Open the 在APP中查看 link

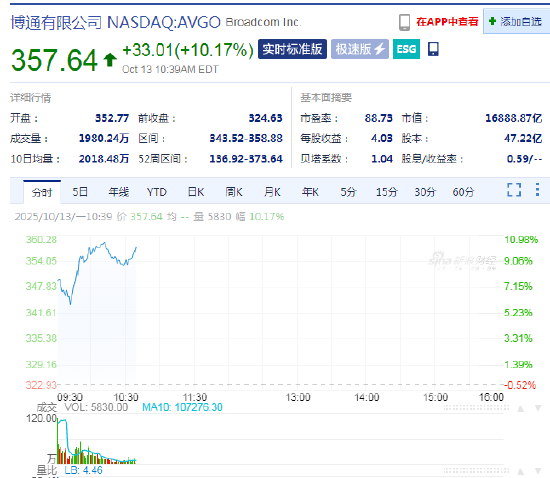point(447,22)
